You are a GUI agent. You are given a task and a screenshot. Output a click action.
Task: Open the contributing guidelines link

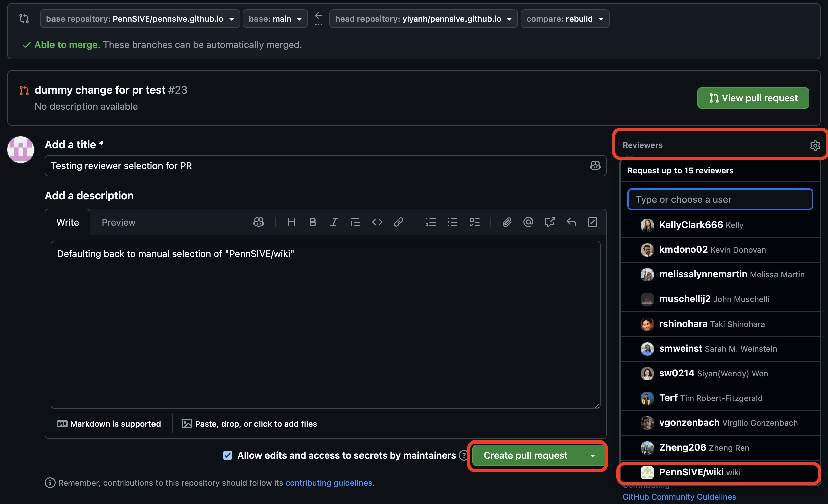(329, 483)
